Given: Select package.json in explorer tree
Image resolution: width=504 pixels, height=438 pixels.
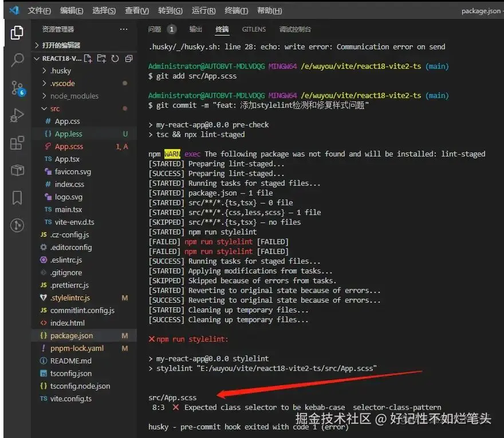Looking at the screenshot, I should click(84, 335).
